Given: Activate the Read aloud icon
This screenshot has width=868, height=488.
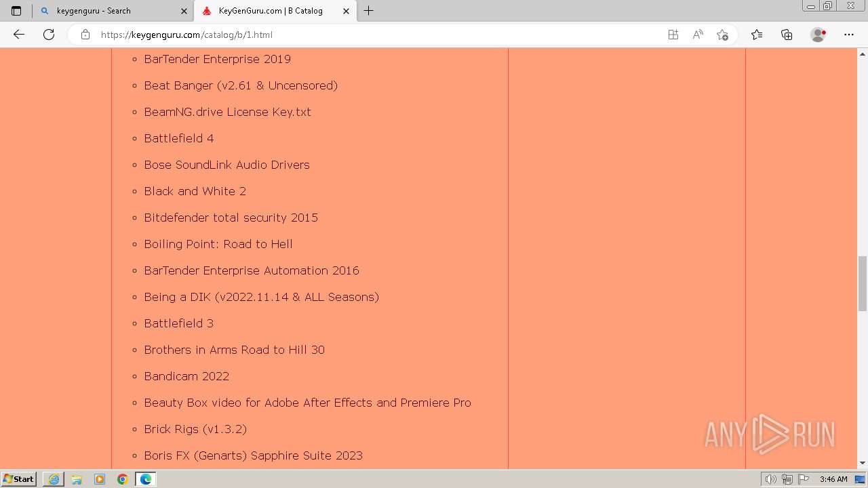Looking at the screenshot, I should point(698,35).
